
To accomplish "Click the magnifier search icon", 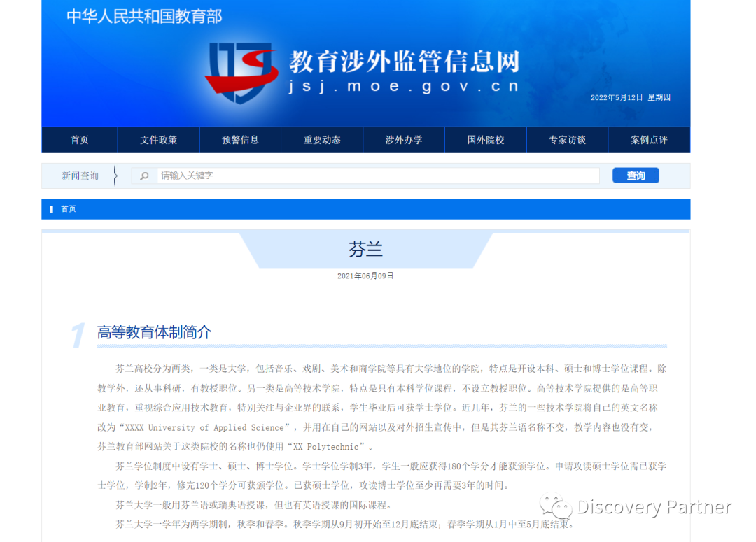I will point(144,176).
